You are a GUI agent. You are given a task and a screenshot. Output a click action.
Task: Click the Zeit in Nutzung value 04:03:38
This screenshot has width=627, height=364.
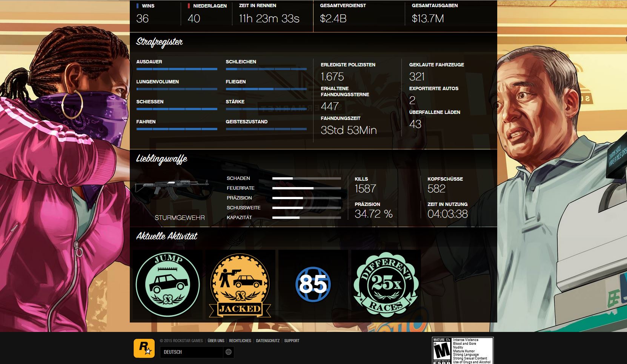click(447, 214)
